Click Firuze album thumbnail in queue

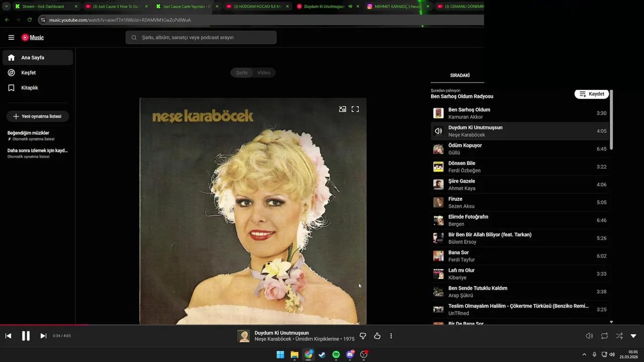pos(438,203)
